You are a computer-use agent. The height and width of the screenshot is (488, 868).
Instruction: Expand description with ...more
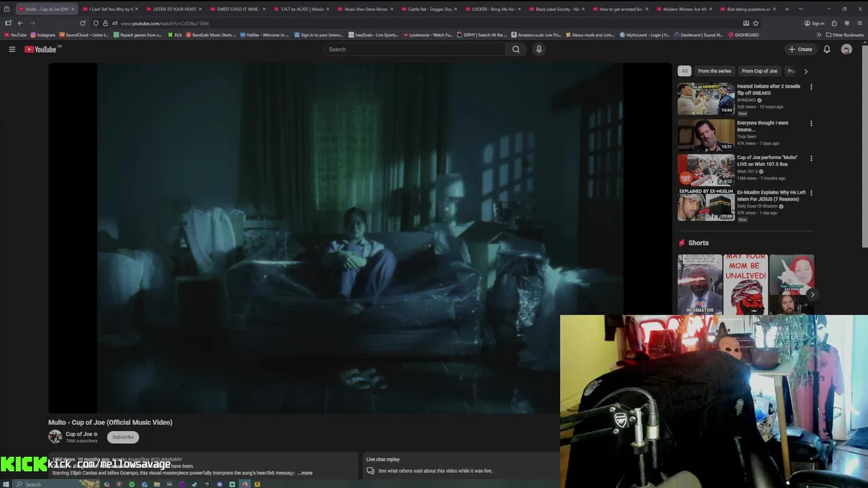coord(305,473)
